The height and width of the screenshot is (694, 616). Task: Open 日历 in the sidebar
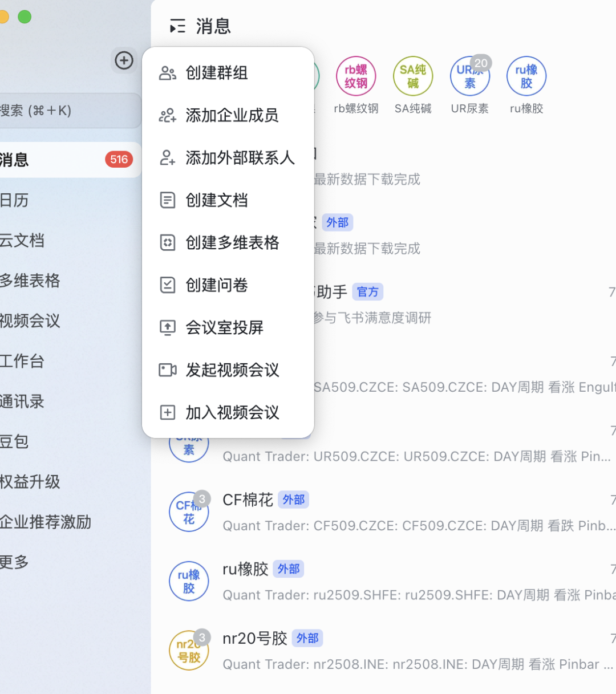tap(70, 200)
